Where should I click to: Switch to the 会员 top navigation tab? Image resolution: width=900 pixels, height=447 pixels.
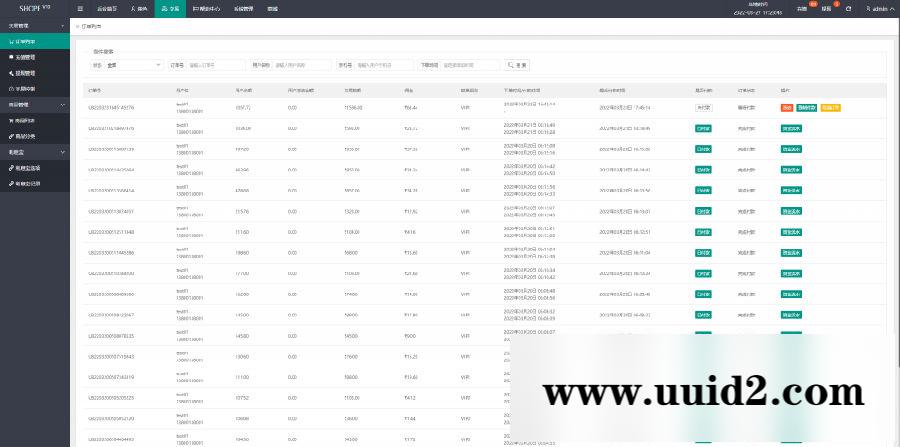point(139,8)
